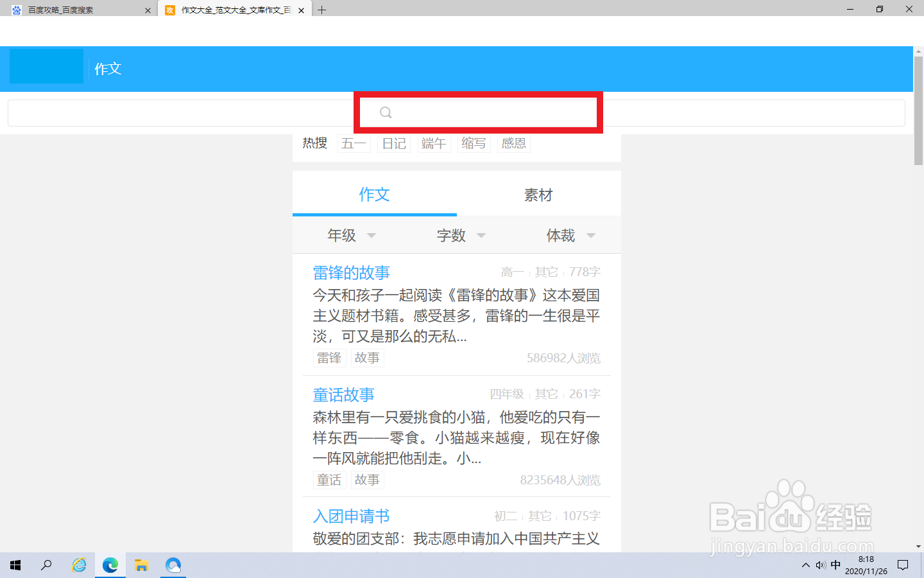Close the 作文大全 browser tab

pyautogui.click(x=301, y=10)
